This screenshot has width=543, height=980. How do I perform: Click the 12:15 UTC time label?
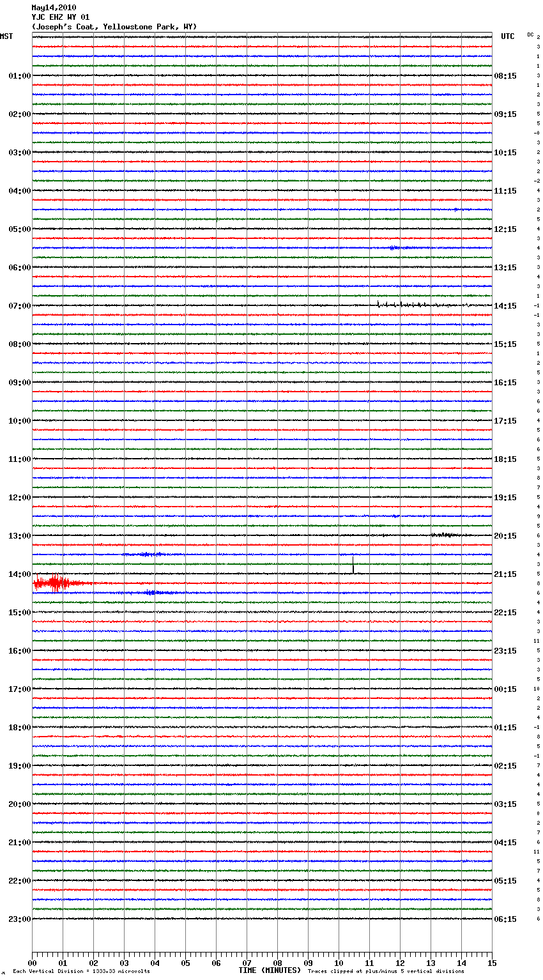click(505, 229)
